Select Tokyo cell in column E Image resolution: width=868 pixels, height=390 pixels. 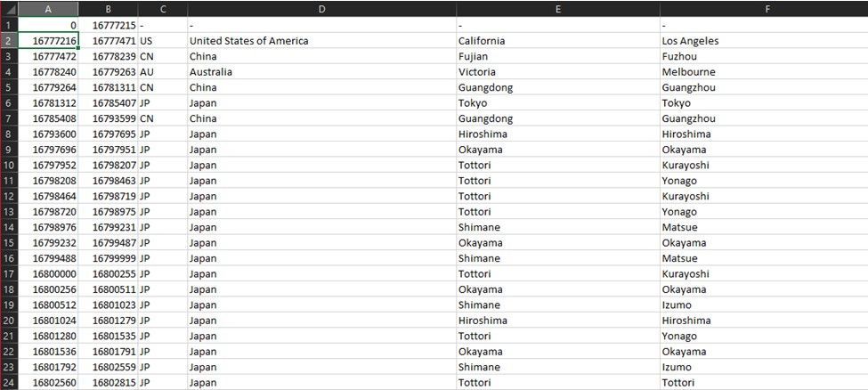(558, 102)
